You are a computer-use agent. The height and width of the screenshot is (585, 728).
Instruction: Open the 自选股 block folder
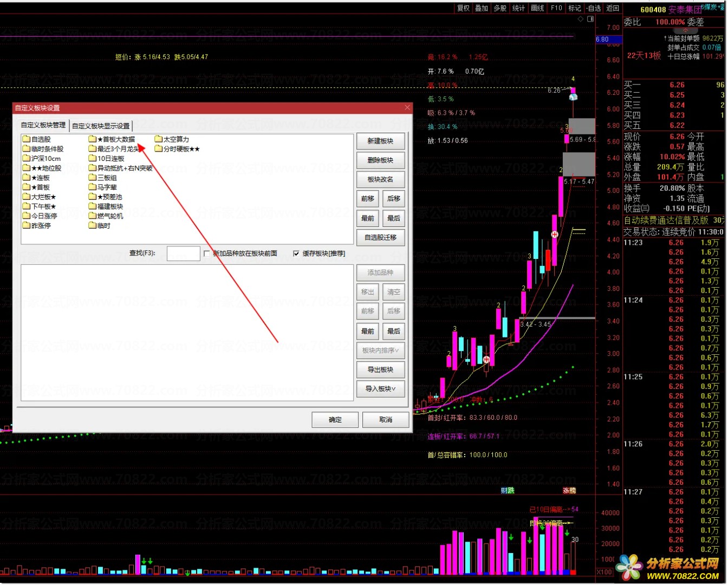coord(37,139)
